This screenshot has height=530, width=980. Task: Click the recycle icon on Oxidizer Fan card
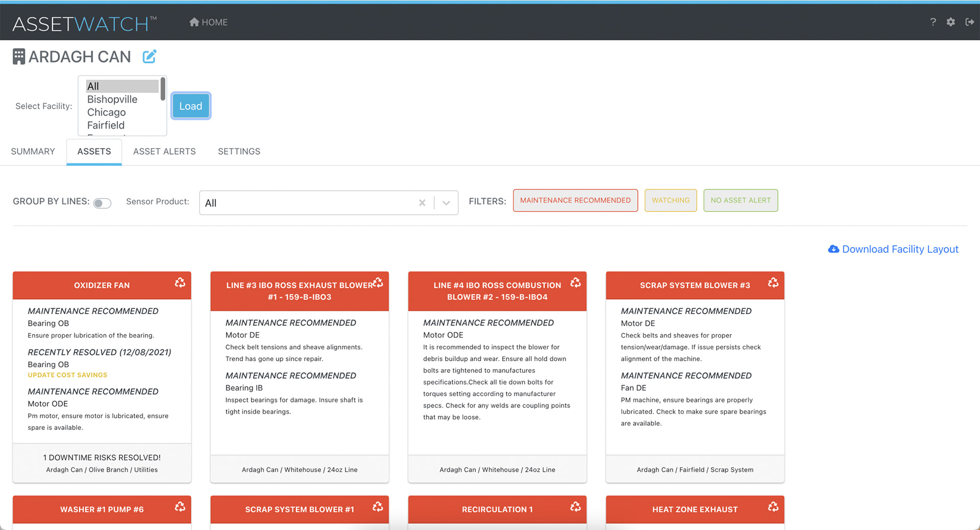[x=180, y=282]
